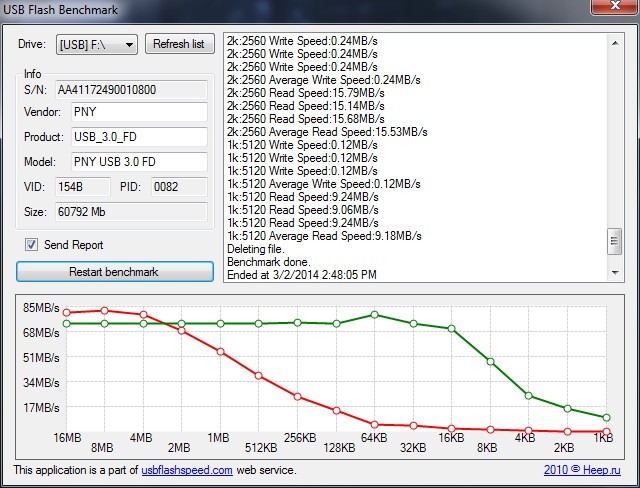
Task: Click the PID field 0082
Action: 179,187
